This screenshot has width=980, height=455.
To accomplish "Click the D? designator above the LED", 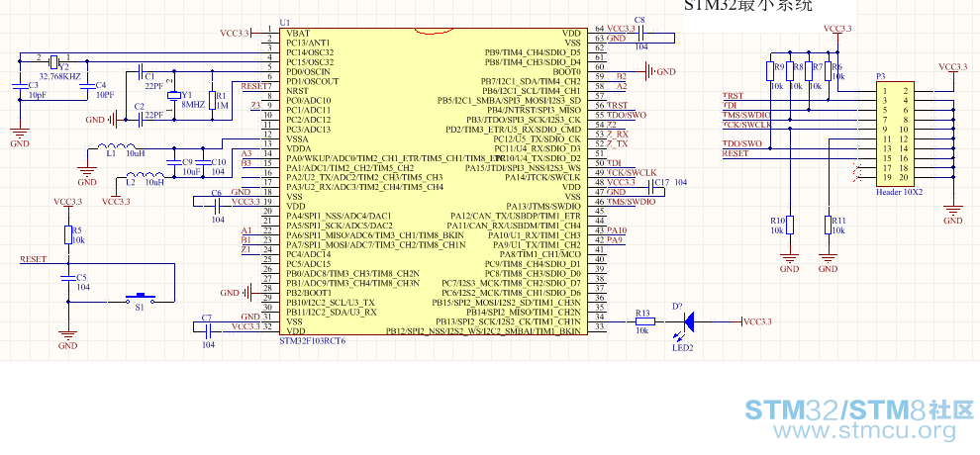I will click(x=677, y=307).
